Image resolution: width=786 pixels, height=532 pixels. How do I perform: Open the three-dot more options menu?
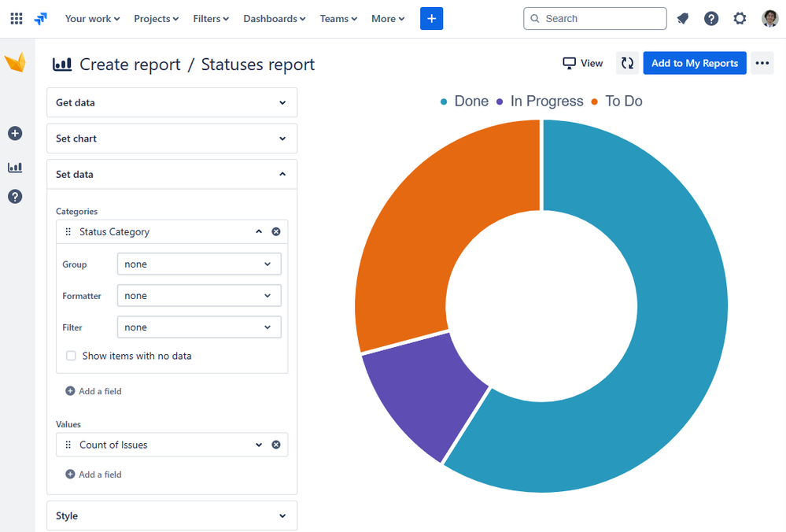tap(762, 63)
